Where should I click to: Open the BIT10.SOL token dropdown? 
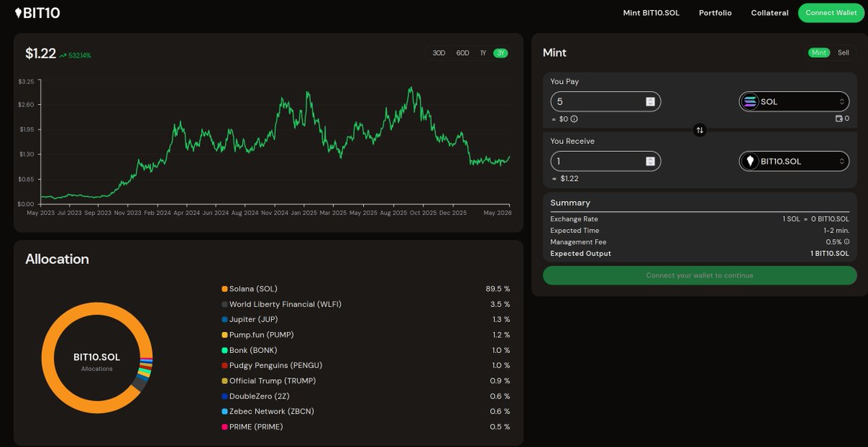(793, 161)
